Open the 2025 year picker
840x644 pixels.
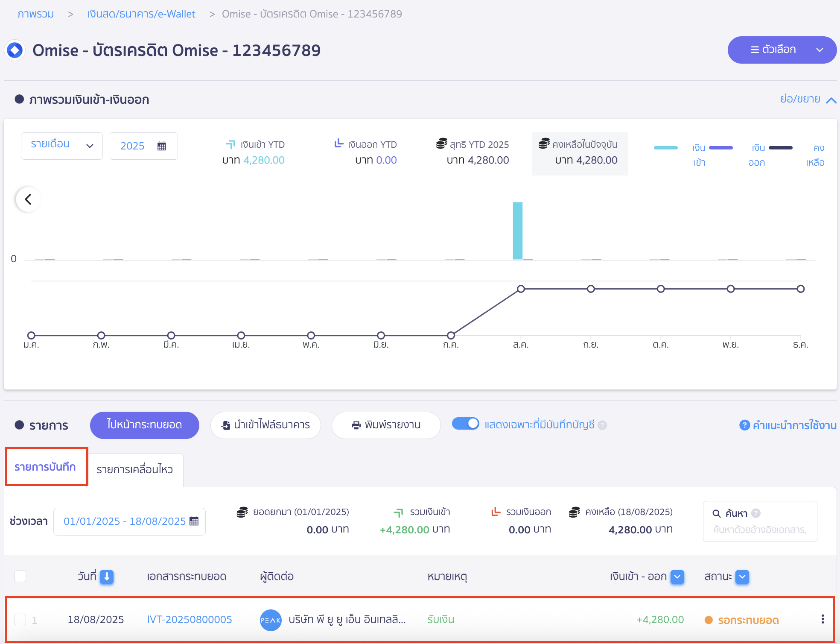click(x=144, y=146)
